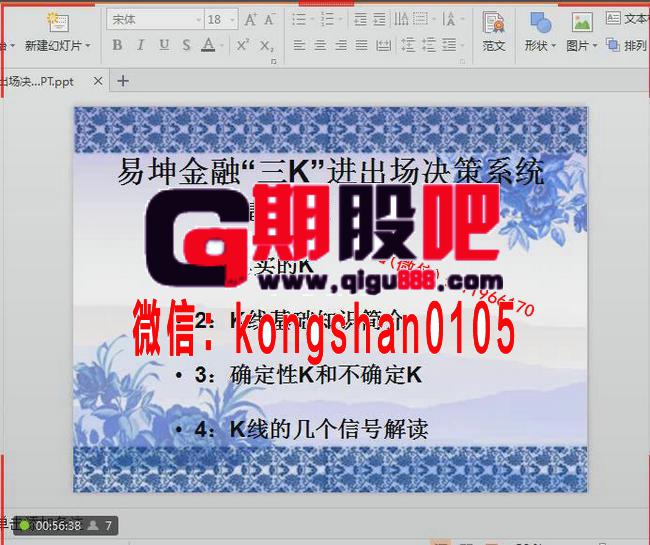Close the PT.ppt document tab
Viewport: 650px width, 545px height.
click(98, 81)
